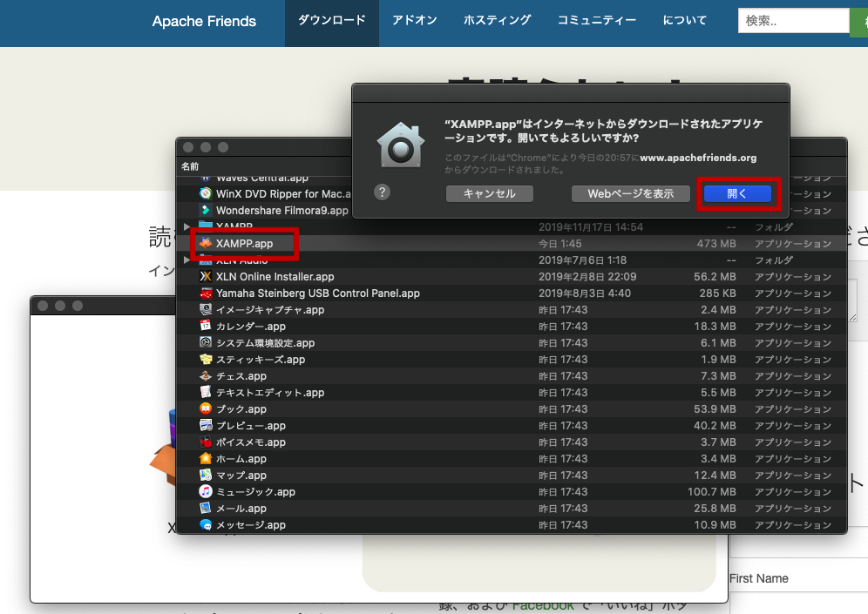
Task: Click the 1.9 MB size cell
Action: pyautogui.click(x=718, y=360)
